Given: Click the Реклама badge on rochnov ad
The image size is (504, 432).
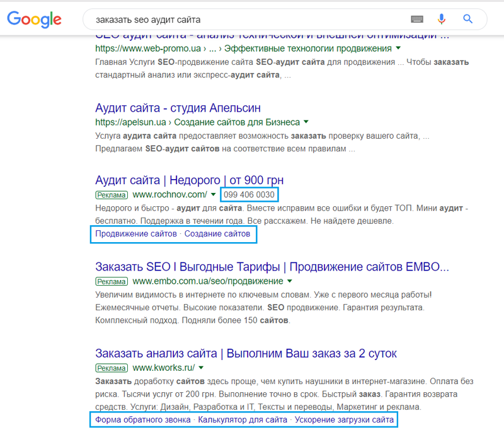Looking at the screenshot, I should tap(112, 195).
